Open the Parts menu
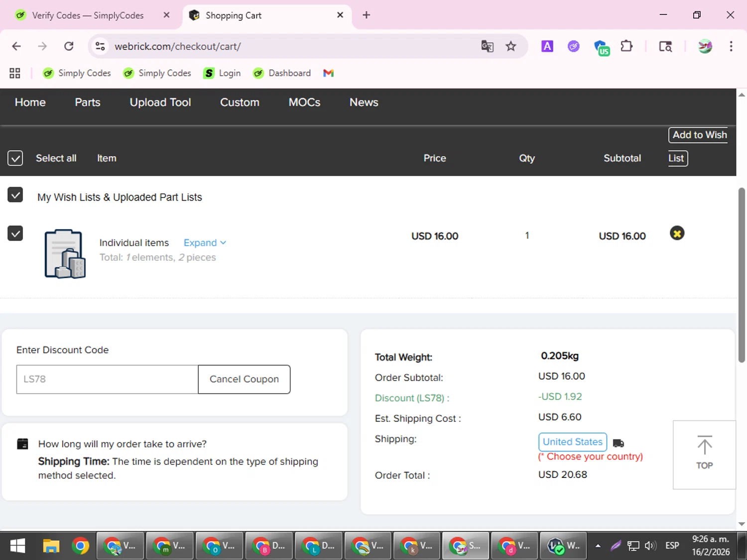This screenshot has height=560, width=747. coord(88,102)
